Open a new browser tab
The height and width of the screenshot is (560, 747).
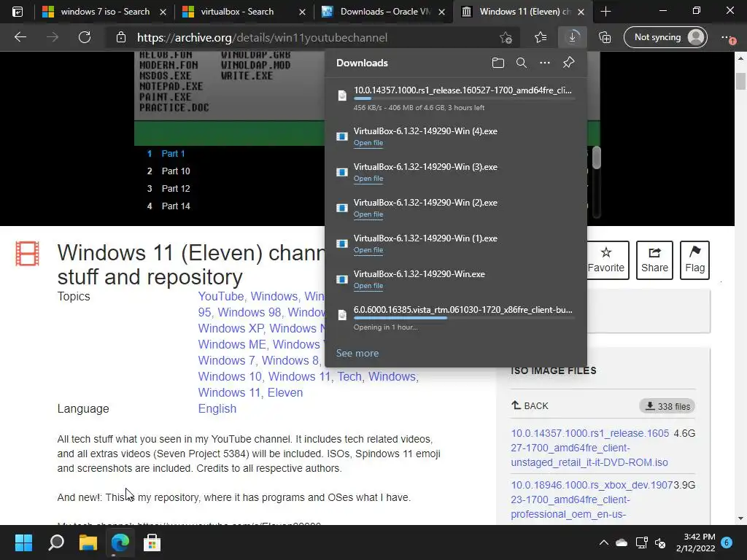pos(605,12)
